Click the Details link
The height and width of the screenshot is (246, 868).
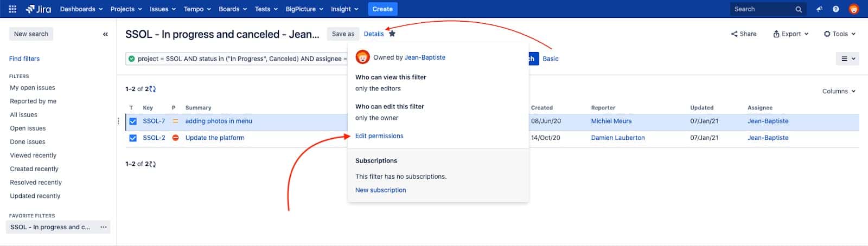point(374,34)
